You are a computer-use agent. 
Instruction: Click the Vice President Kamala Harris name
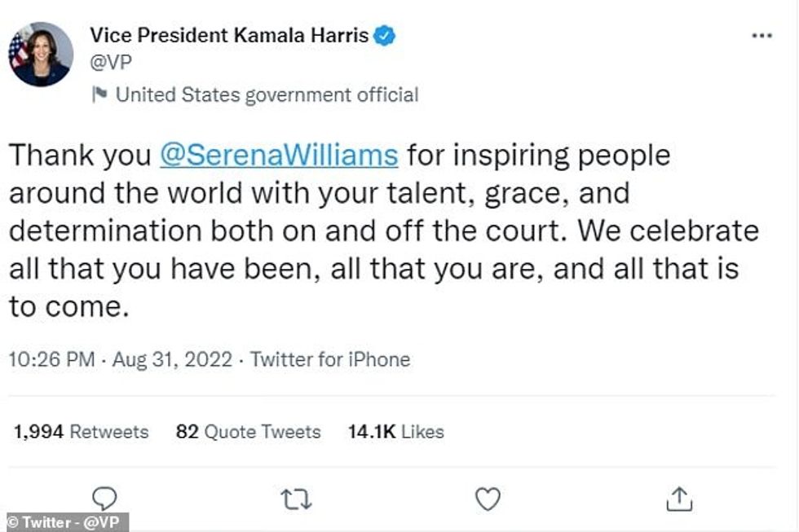230,35
